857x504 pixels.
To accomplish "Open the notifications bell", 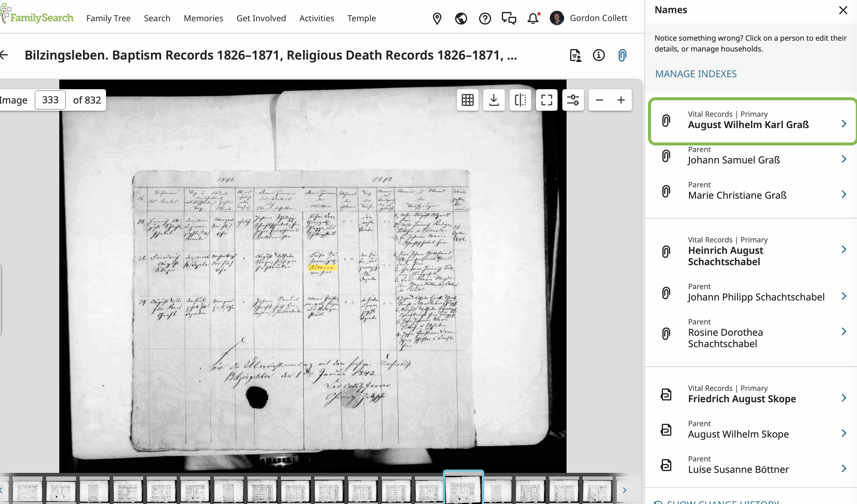I will 533,18.
